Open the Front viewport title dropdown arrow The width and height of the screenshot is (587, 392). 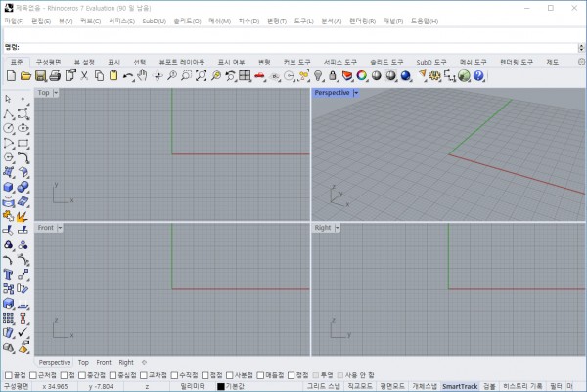(x=60, y=228)
